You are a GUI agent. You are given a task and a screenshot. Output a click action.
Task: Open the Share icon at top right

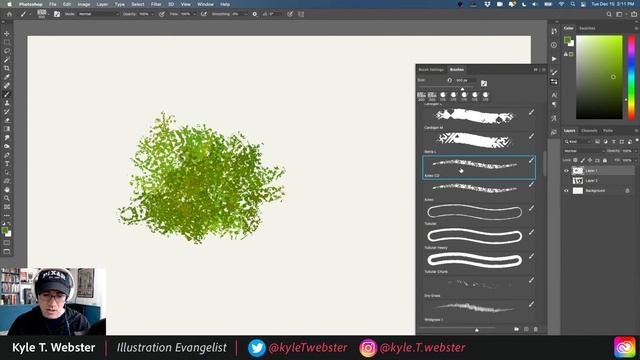point(634,14)
